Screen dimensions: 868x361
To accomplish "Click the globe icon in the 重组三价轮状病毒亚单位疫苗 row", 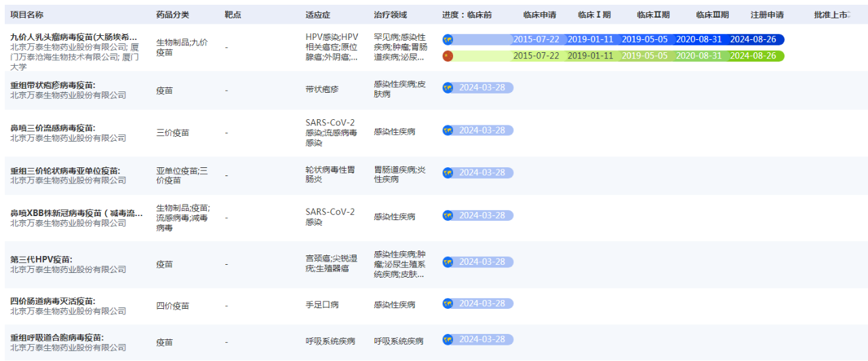I will (448, 173).
